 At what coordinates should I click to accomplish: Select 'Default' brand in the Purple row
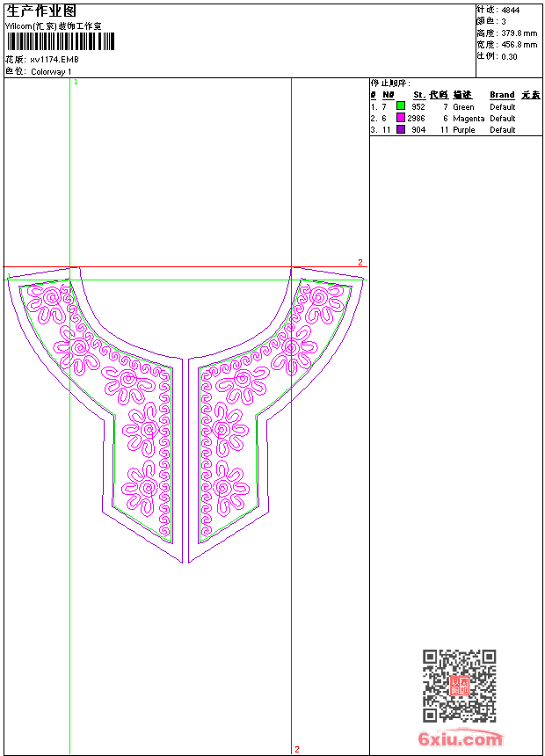pyautogui.click(x=503, y=130)
